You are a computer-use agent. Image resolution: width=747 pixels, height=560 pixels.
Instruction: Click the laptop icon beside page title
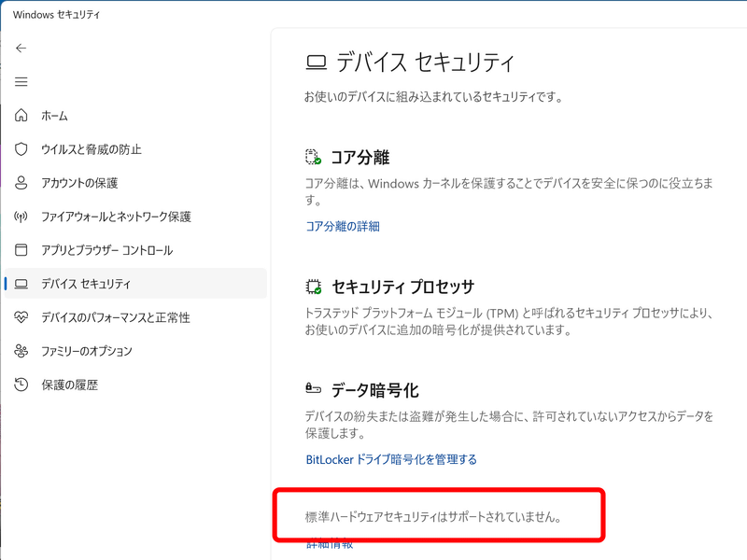tap(316, 63)
